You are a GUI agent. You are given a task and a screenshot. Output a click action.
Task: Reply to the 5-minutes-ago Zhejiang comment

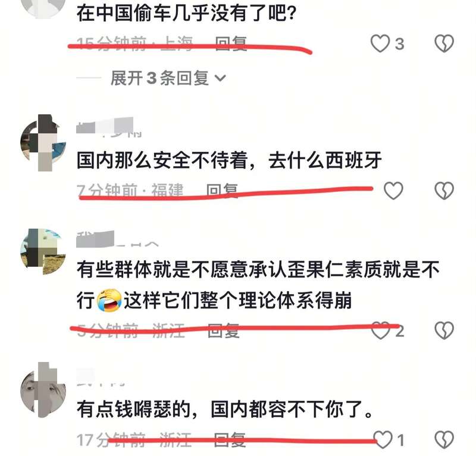224,330
